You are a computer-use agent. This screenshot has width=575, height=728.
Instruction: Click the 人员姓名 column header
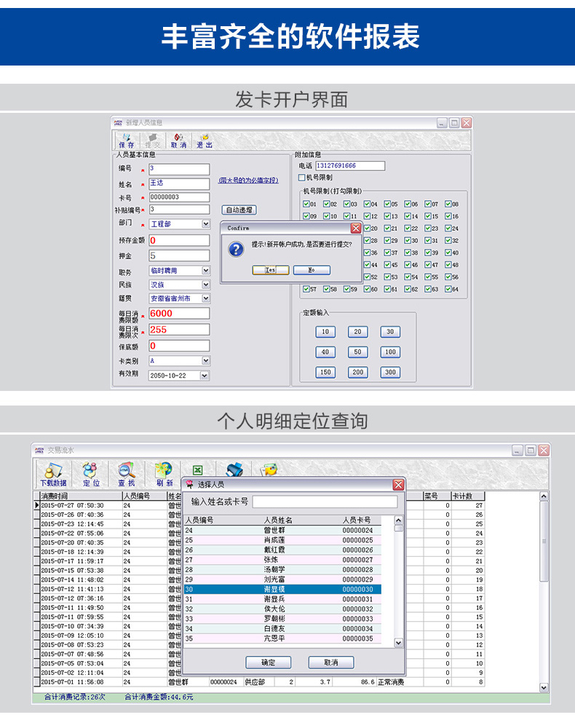click(x=278, y=520)
